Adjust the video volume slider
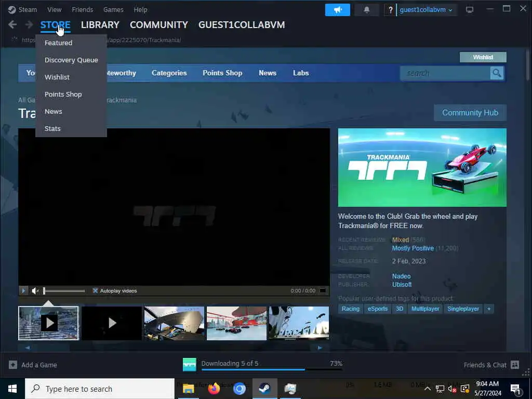 coord(64,291)
